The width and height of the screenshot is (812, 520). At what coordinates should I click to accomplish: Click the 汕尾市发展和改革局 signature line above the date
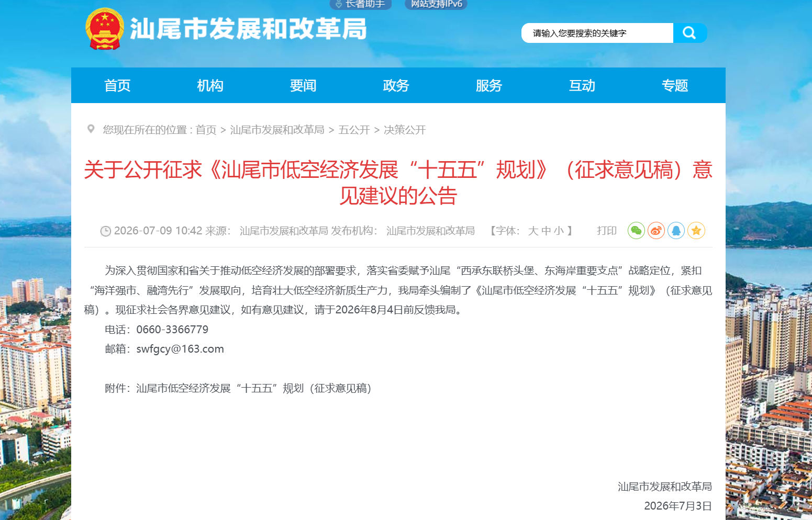coord(665,487)
